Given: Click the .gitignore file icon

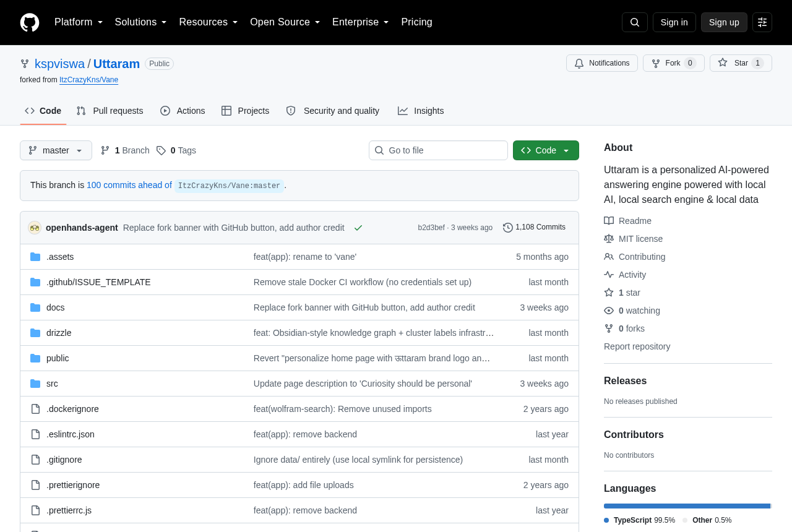Looking at the screenshot, I should tap(35, 460).
